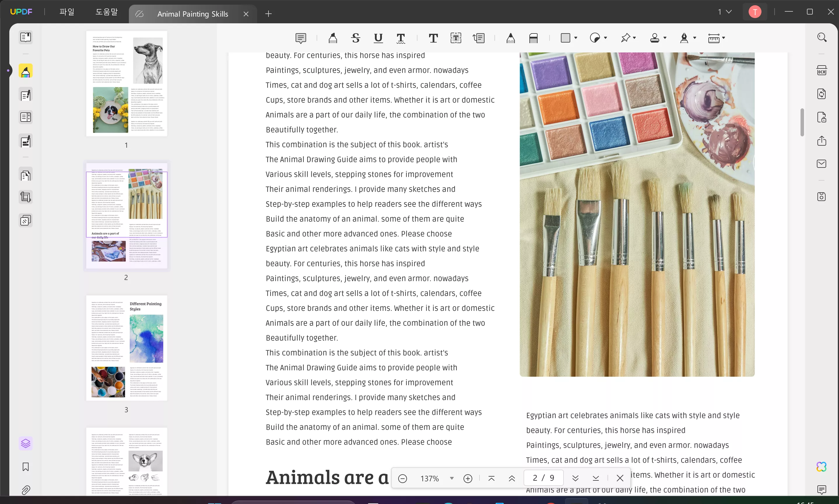839x504 pixels.
Task: Open UPDF AI assistant icon
Action: pyautogui.click(x=821, y=467)
